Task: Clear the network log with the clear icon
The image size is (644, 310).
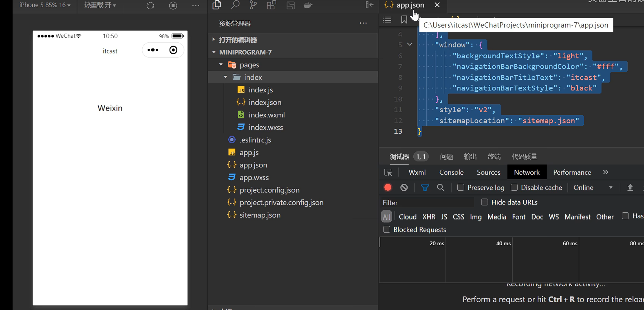Action: click(404, 188)
